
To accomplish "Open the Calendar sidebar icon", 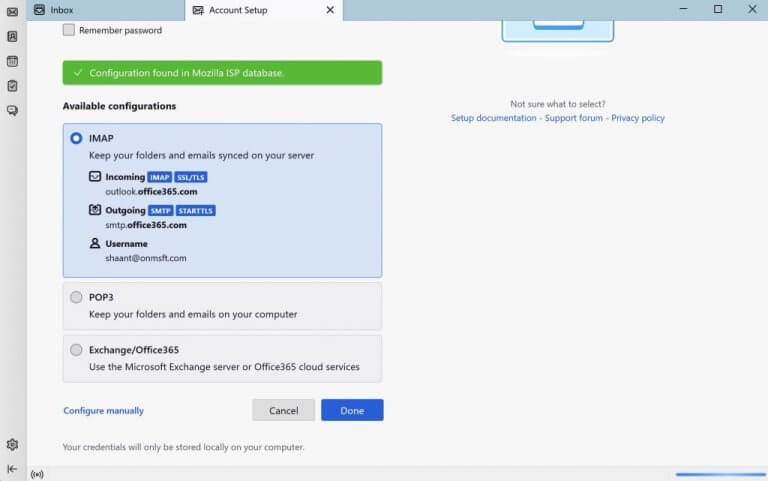I will tap(12, 61).
